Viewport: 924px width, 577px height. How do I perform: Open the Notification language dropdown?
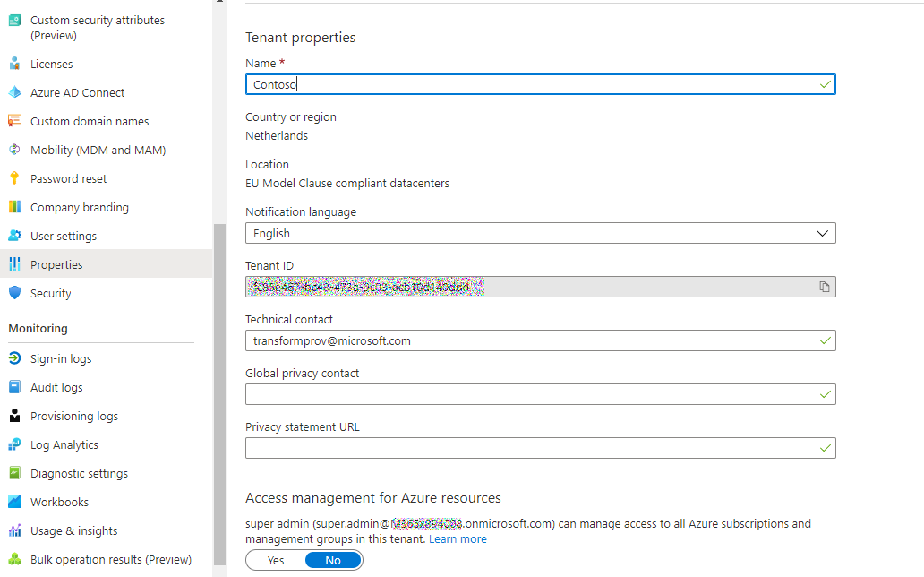540,233
